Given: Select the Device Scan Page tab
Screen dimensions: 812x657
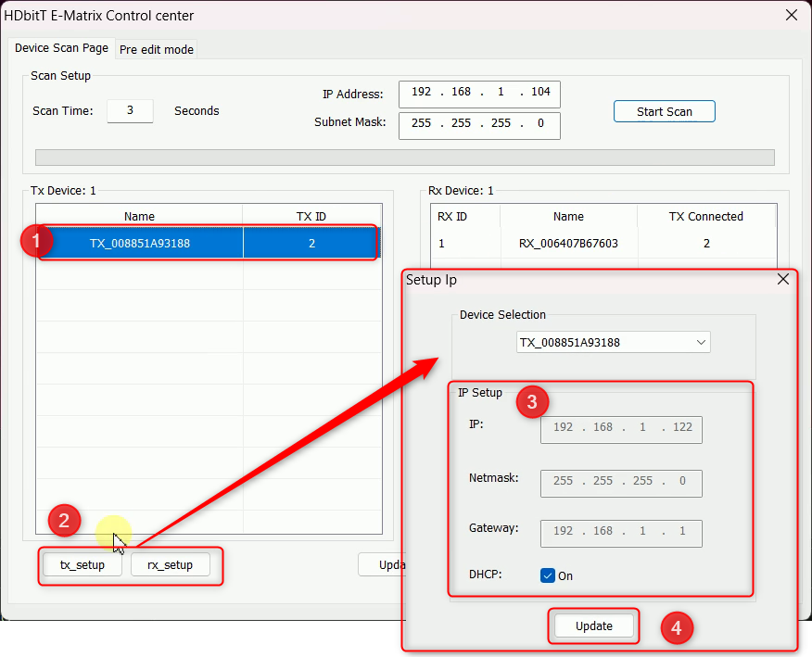Looking at the screenshot, I should 61,48.
